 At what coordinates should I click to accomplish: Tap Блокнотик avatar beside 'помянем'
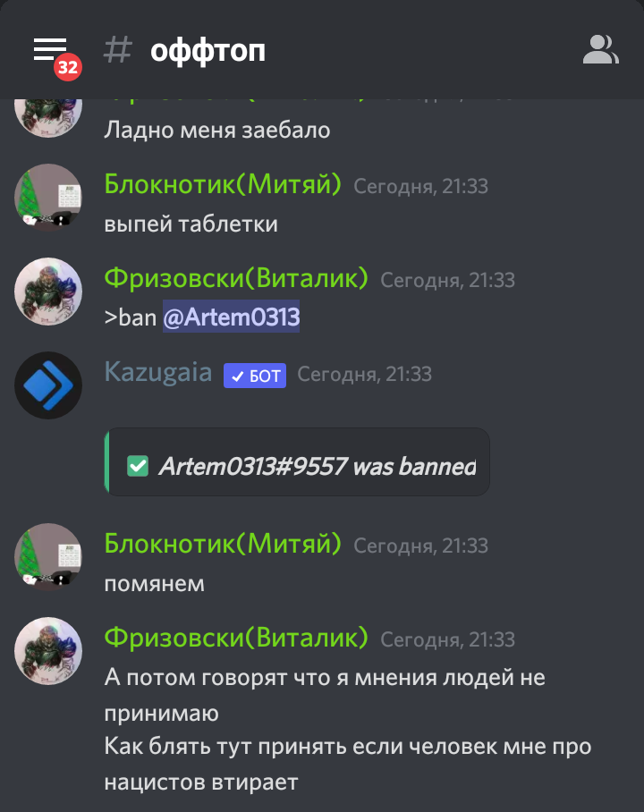point(48,557)
